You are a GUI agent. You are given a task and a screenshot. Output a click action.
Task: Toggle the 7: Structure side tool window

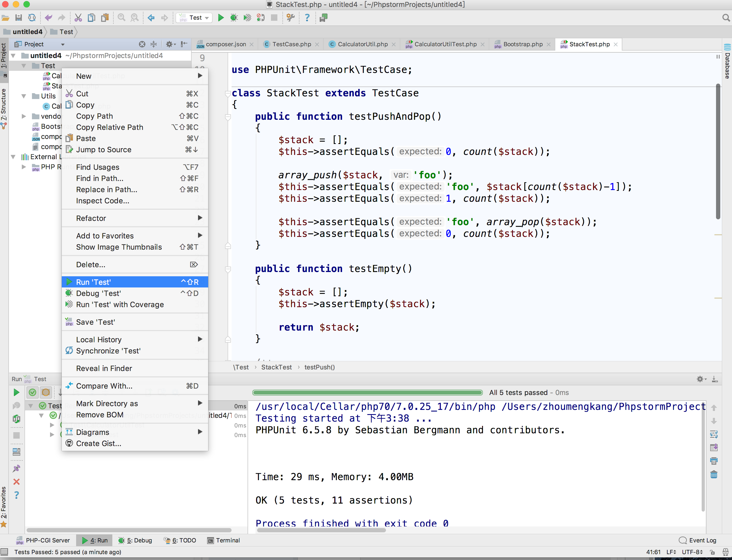pyautogui.click(x=4, y=109)
